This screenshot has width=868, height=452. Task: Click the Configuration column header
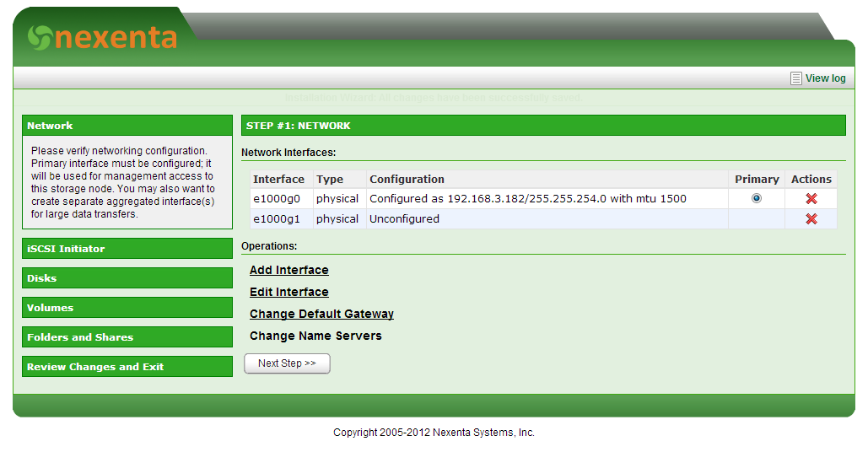pyautogui.click(x=547, y=180)
